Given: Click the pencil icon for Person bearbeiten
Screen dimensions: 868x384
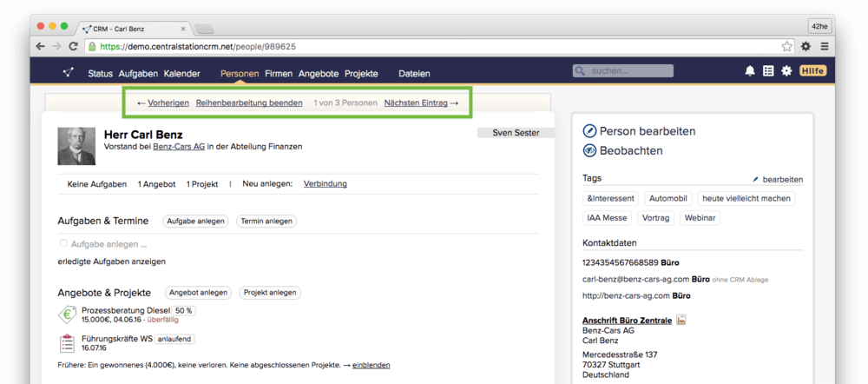Looking at the screenshot, I should coord(589,131).
